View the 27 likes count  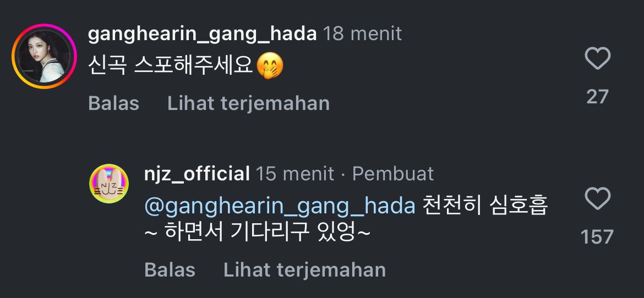point(597,97)
